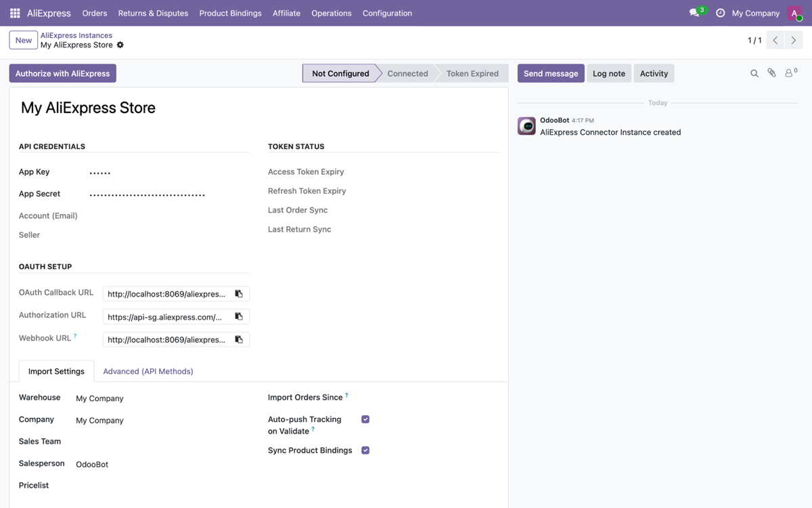The image size is (812, 508).
Task: Click the New record button
Action: coord(24,40)
